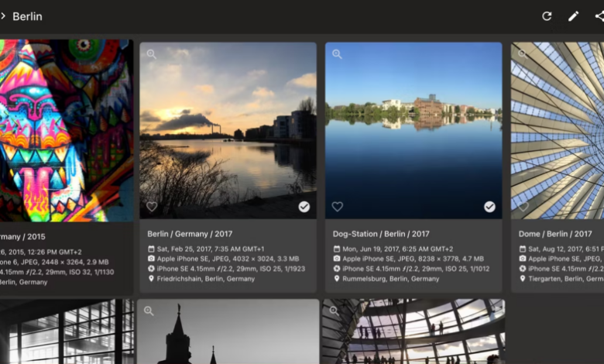
Task: Click the graffiti card lens info ISO 32, 1/1130
Action: click(x=57, y=272)
